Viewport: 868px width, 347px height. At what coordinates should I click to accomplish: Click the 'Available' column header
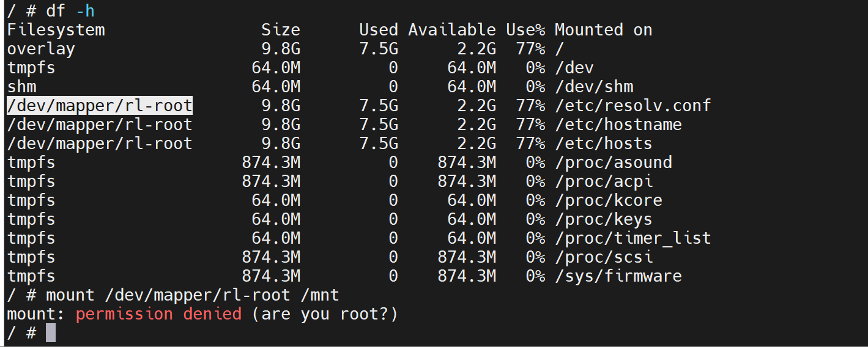click(452, 30)
